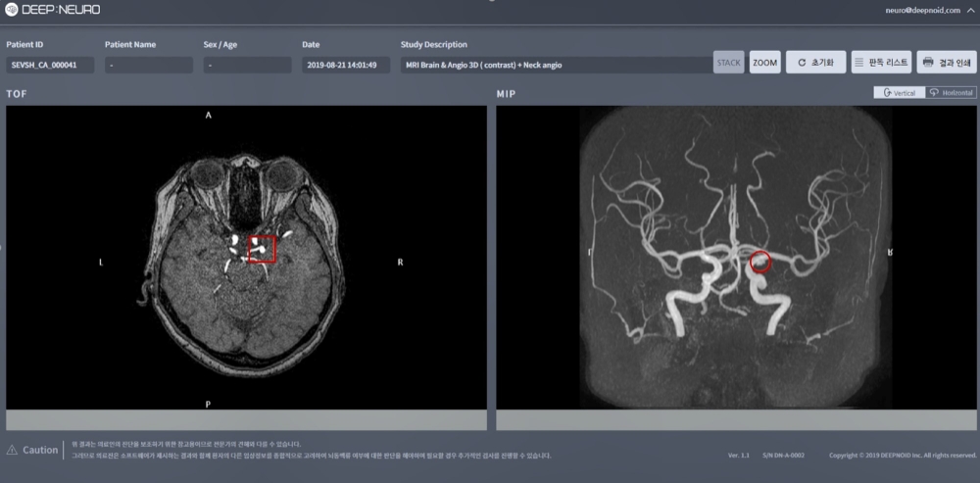Click the Study Description field
Image resolution: width=980 pixels, height=483 pixels.
[x=555, y=65]
